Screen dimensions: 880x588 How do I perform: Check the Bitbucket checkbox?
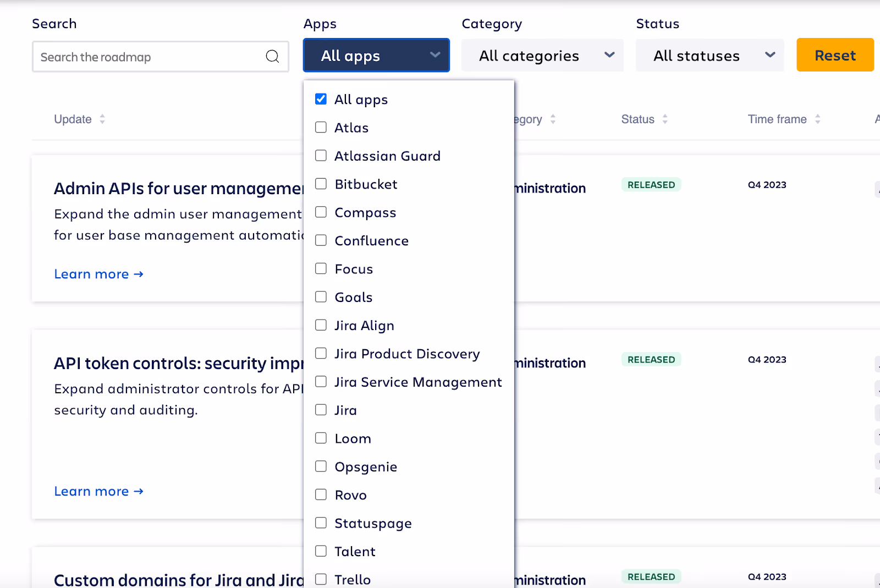(x=321, y=184)
